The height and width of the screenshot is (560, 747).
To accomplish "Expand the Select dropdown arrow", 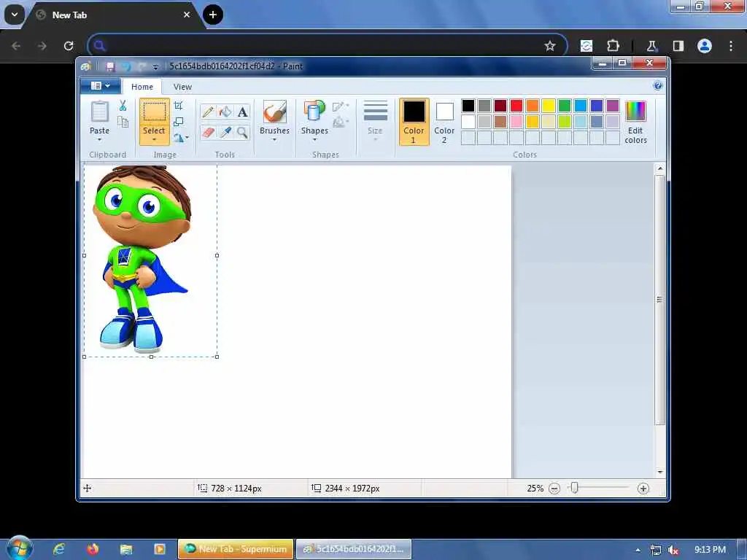I will click(155, 139).
